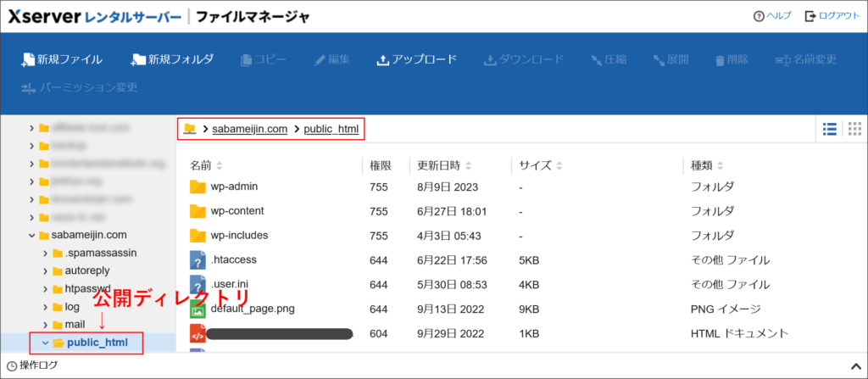
Task: Click the 権限 column header
Action: tap(381, 165)
